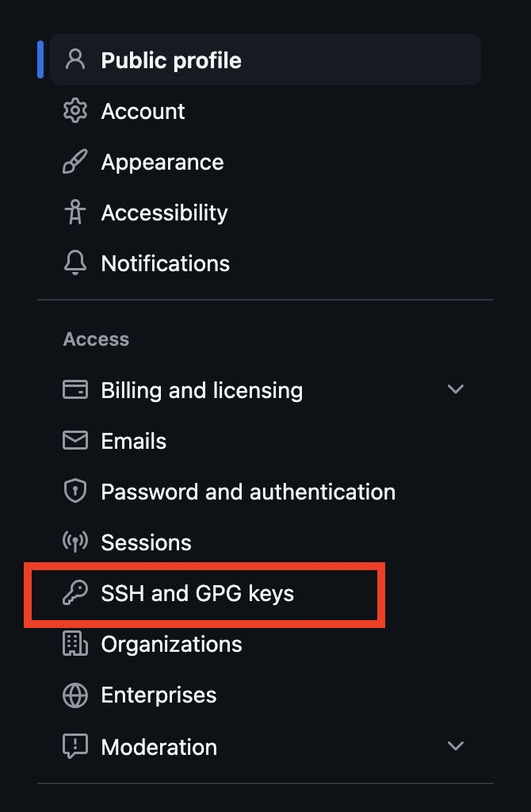Click the broadcast icon beside Sessions

tap(74, 542)
